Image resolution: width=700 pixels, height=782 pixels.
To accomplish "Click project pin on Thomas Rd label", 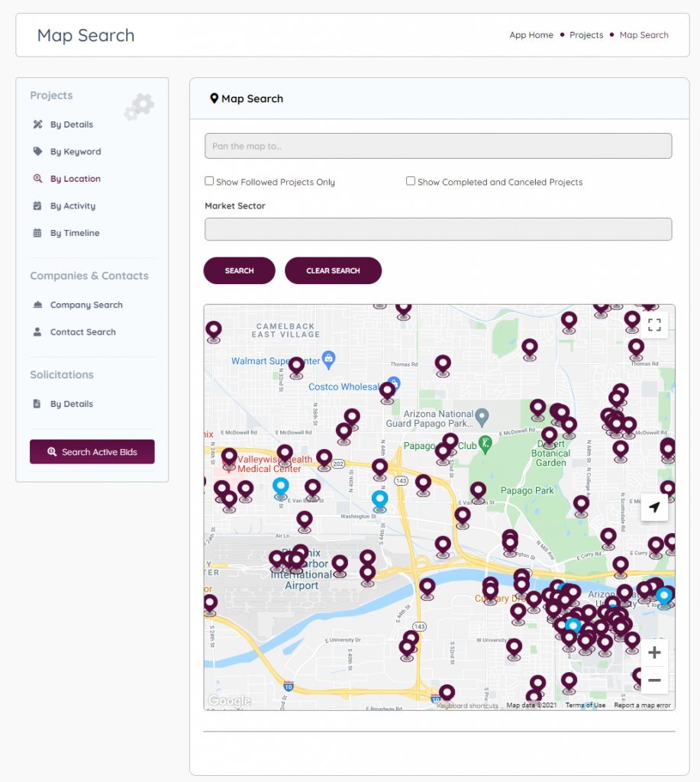I will 443,365.
